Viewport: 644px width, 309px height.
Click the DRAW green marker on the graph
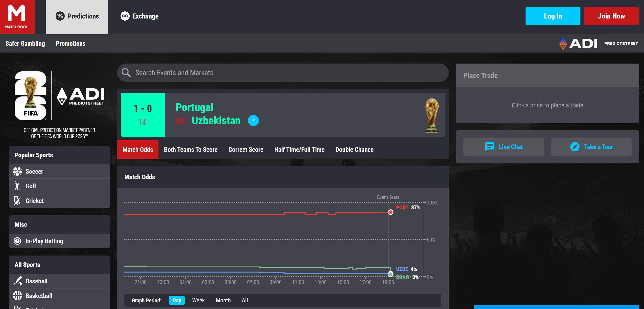point(391,274)
